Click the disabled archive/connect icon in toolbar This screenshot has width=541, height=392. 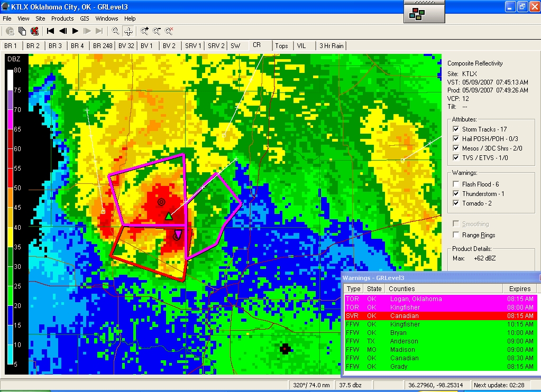pos(10,31)
